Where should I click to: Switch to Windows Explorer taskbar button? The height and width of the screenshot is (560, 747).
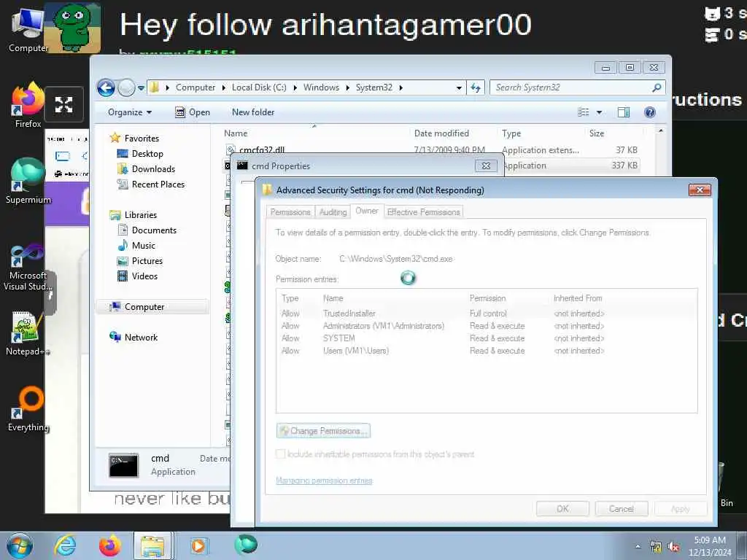[x=152, y=545]
